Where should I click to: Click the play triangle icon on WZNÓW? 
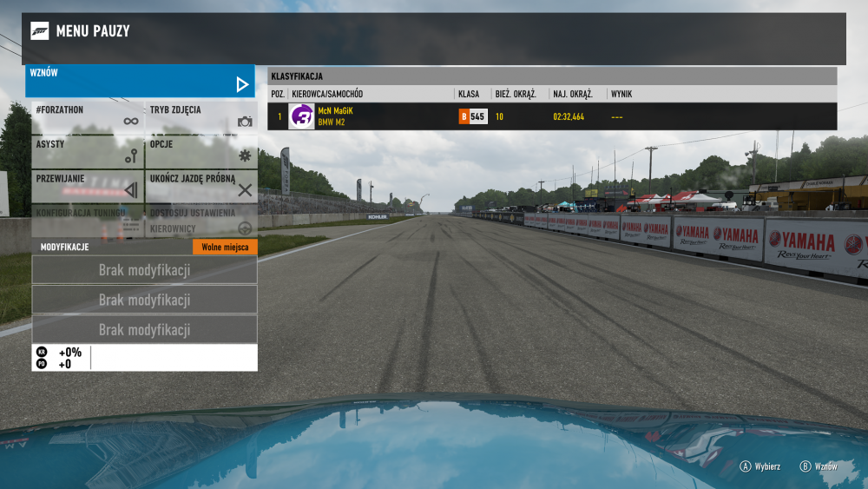pyautogui.click(x=242, y=85)
